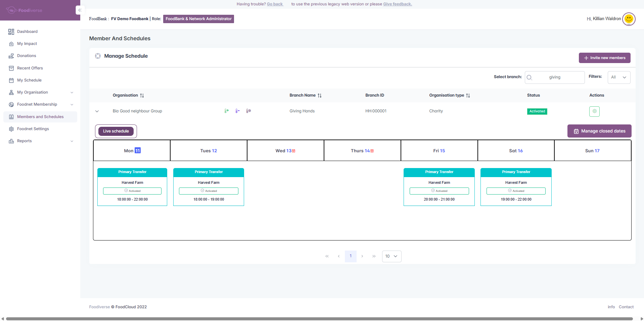Click closed-date calendar icon beside Thurs 14
The image size is (644, 321).
tap(372, 151)
